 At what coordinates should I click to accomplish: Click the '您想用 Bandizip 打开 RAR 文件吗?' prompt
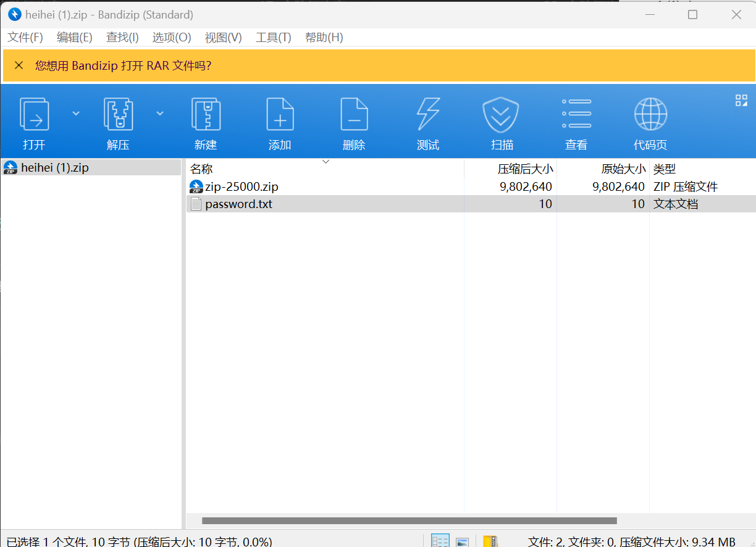click(x=123, y=65)
